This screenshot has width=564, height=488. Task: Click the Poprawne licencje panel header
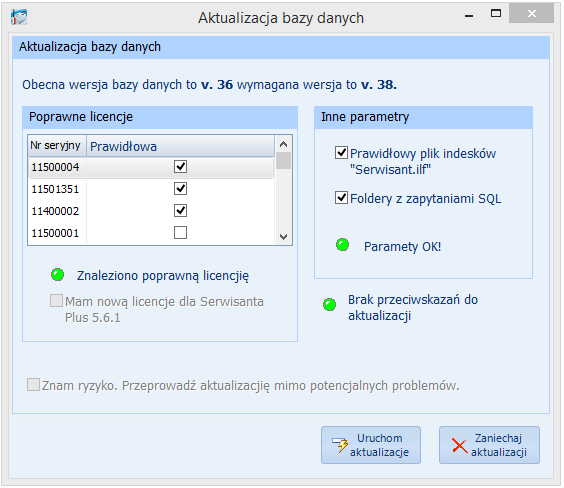160,117
